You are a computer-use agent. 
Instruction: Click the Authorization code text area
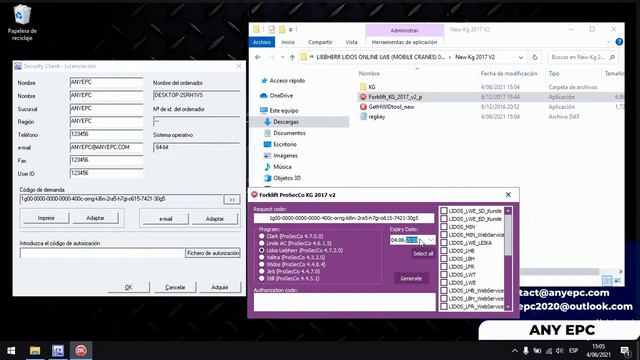344,302
